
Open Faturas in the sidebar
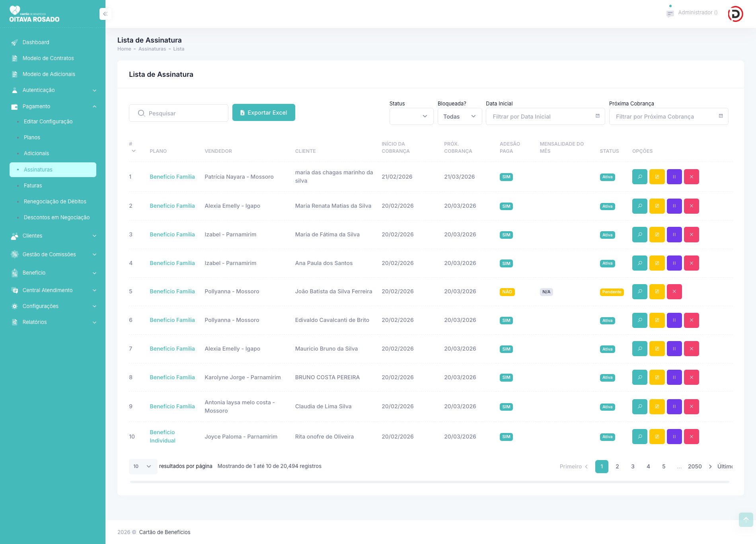[x=33, y=185]
